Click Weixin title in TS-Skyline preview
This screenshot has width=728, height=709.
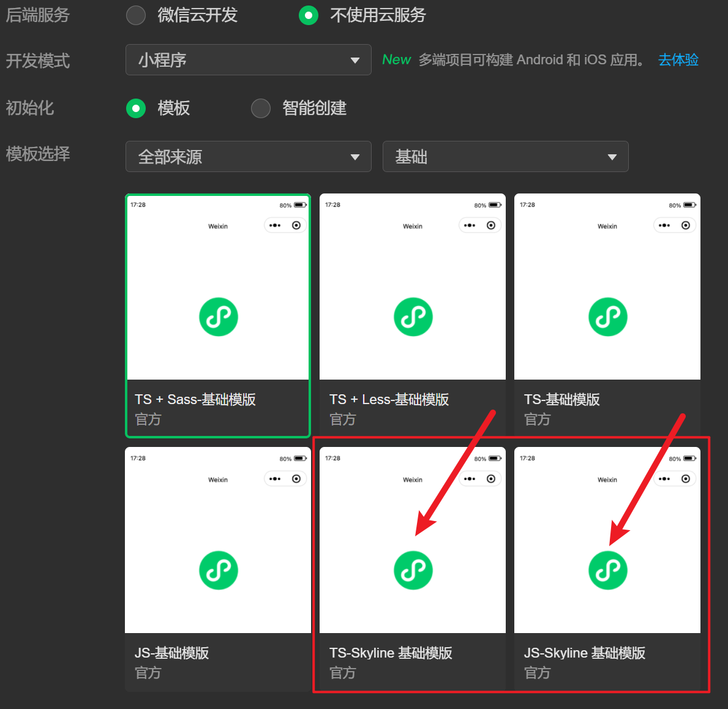413,480
